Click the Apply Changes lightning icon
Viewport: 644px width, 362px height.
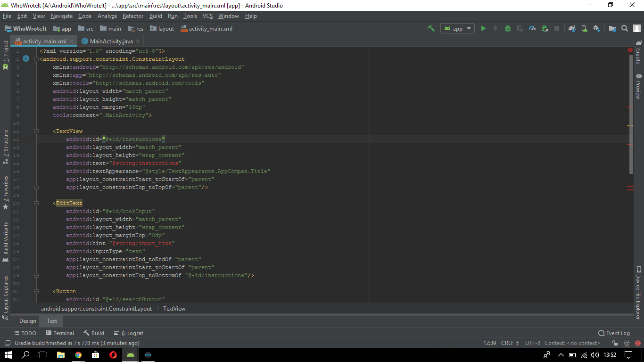tap(495, 28)
